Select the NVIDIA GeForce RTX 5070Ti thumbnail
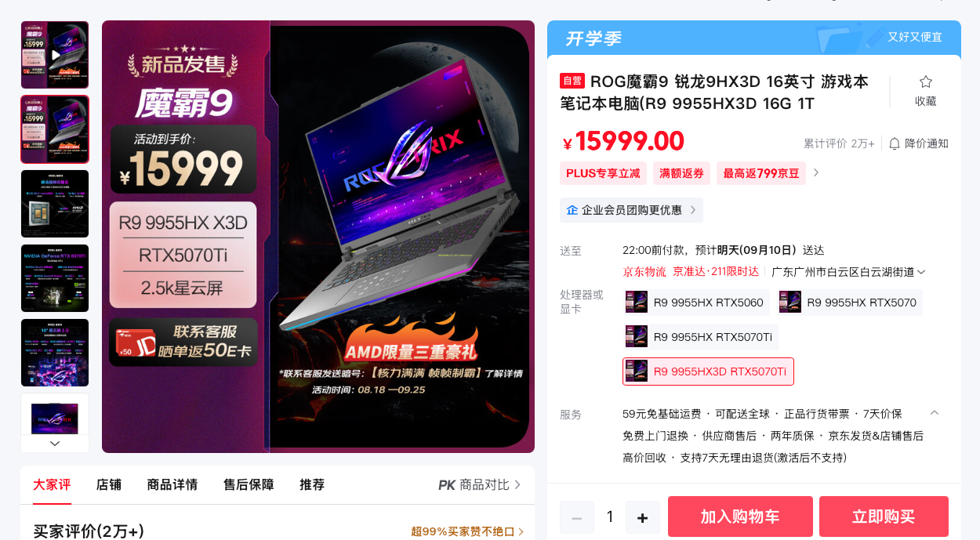The image size is (980, 540). pos(55,278)
